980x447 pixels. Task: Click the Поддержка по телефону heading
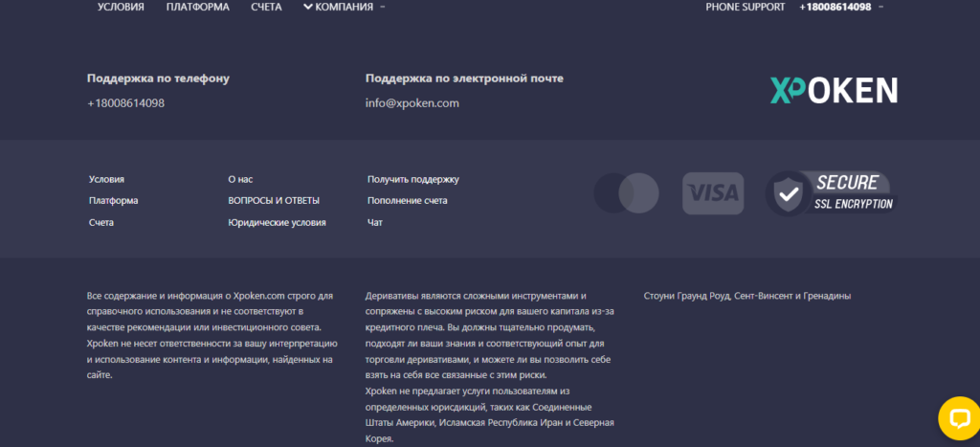tap(158, 78)
